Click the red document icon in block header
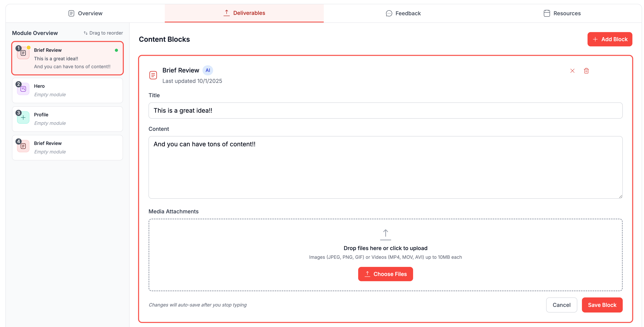 point(153,75)
